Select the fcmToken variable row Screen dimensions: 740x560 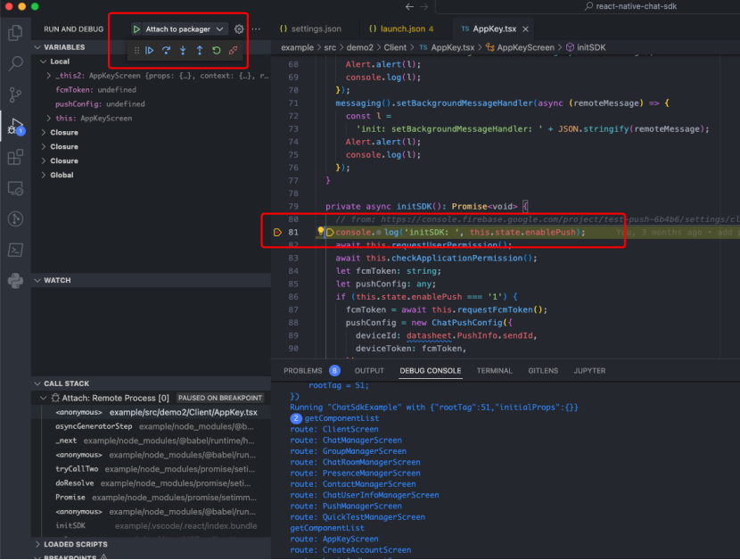click(151, 90)
